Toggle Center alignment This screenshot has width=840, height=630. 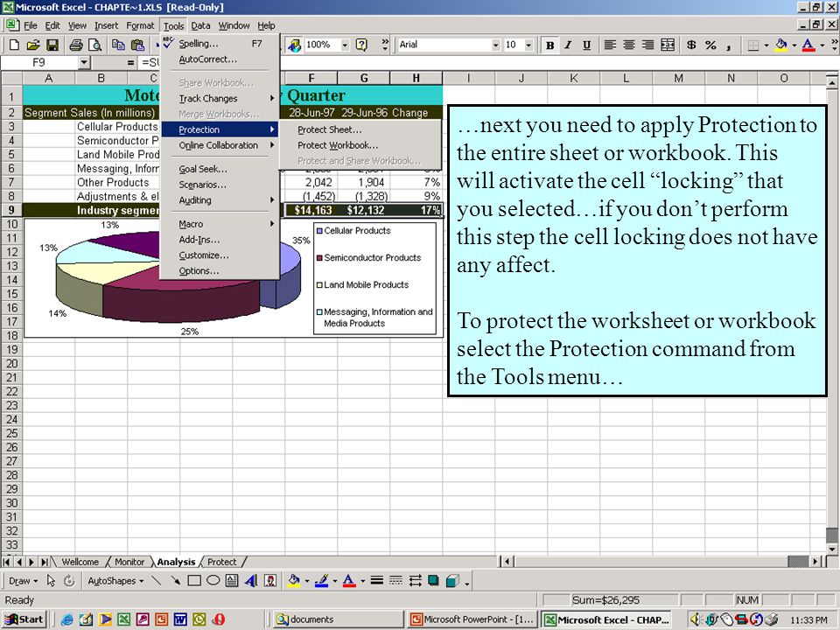coord(629,45)
